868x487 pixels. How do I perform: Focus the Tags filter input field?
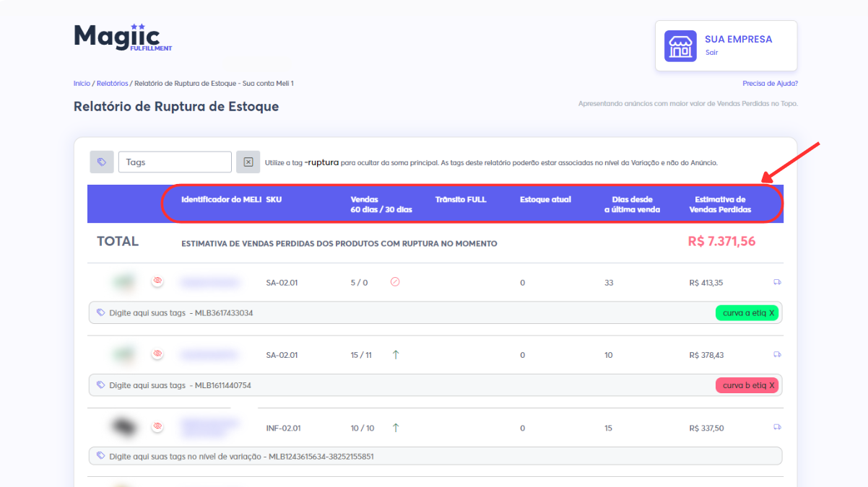[x=175, y=162]
